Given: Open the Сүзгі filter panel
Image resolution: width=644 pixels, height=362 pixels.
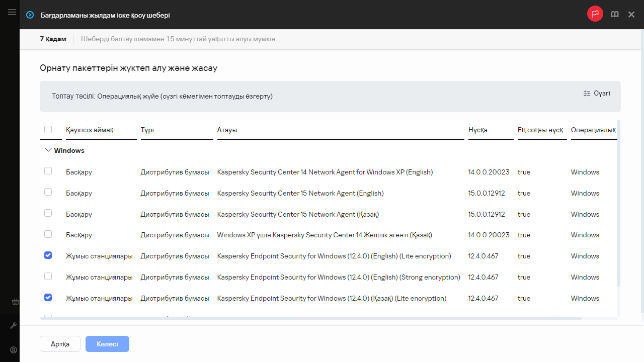Looking at the screenshot, I should pyautogui.click(x=597, y=94).
